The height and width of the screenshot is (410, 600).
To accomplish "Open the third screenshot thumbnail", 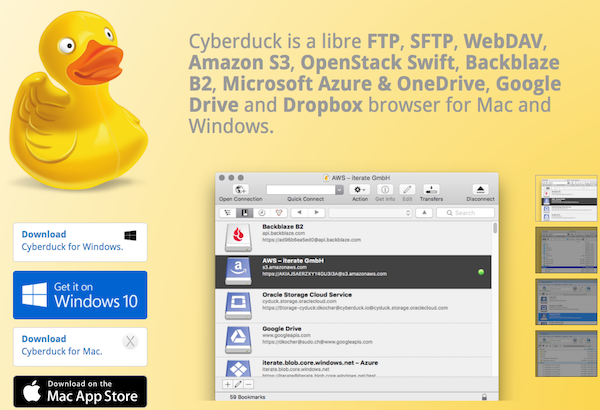I will (566, 302).
